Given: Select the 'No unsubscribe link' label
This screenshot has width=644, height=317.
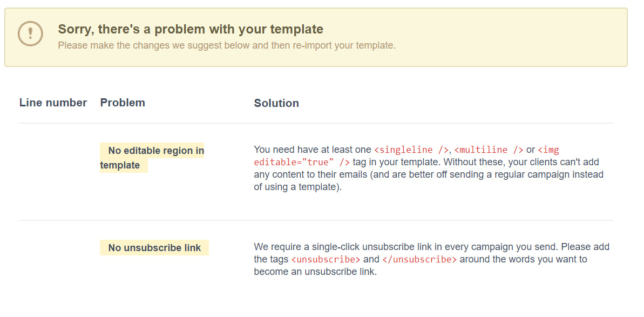Looking at the screenshot, I should (154, 247).
